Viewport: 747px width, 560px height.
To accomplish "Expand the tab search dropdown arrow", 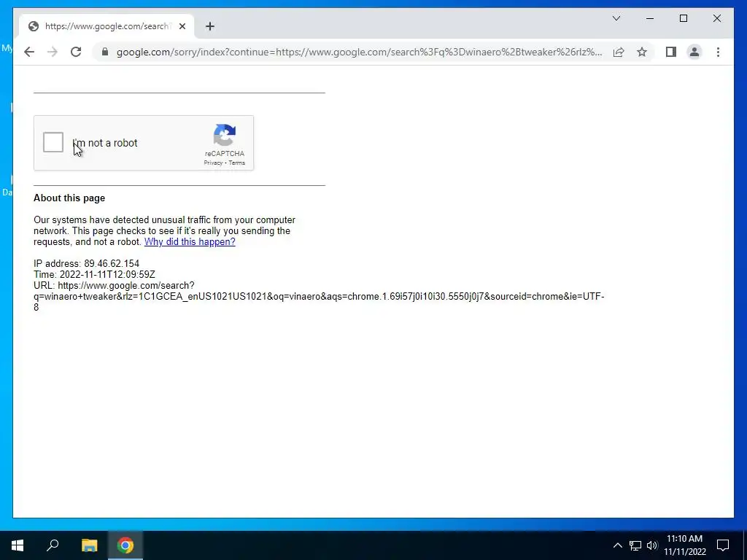I will pos(616,18).
